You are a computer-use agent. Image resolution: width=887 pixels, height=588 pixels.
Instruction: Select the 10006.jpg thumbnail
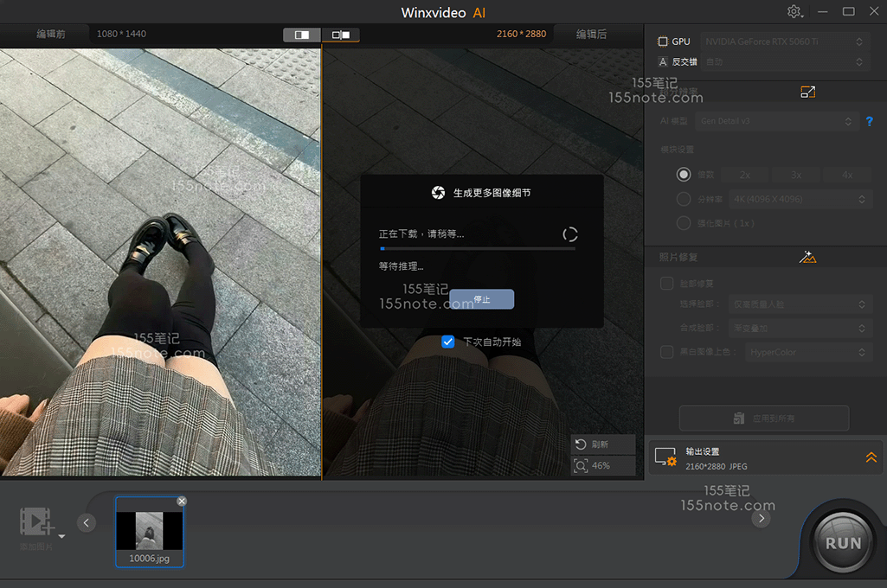click(x=150, y=531)
